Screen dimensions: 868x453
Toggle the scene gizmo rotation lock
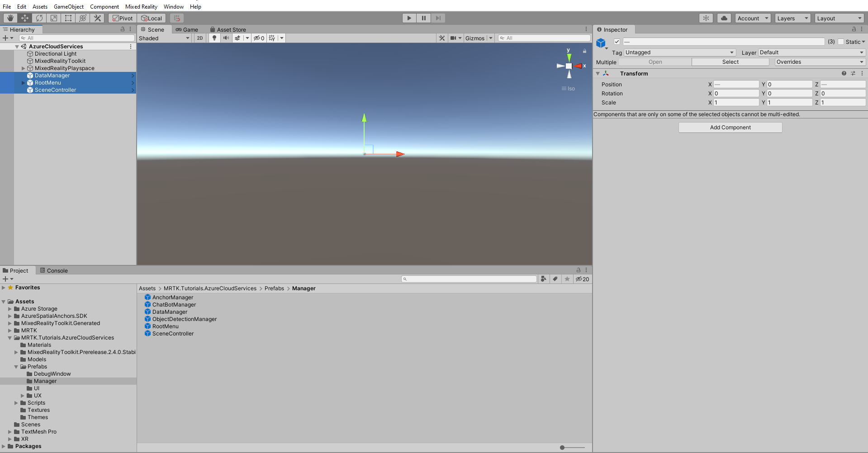click(584, 51)
